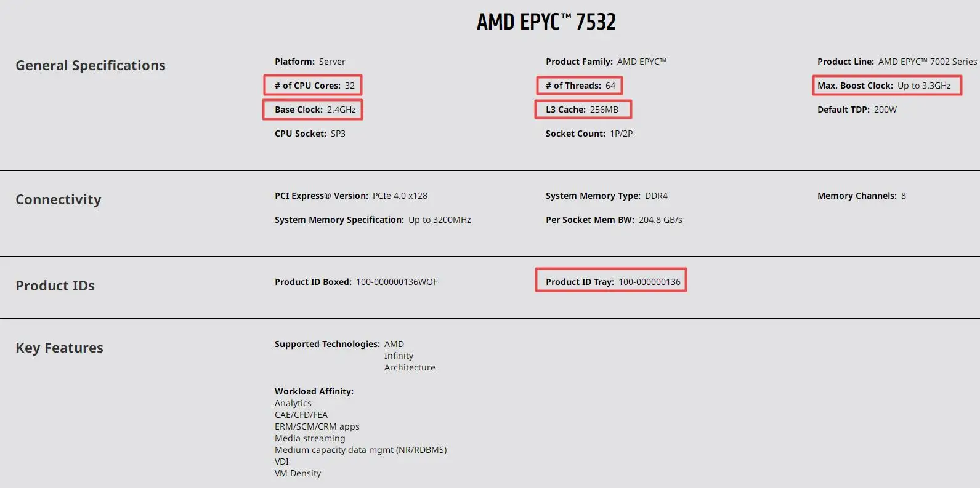
Task: Select the Per Socket Mem BW value
Action: pos(660,220)
